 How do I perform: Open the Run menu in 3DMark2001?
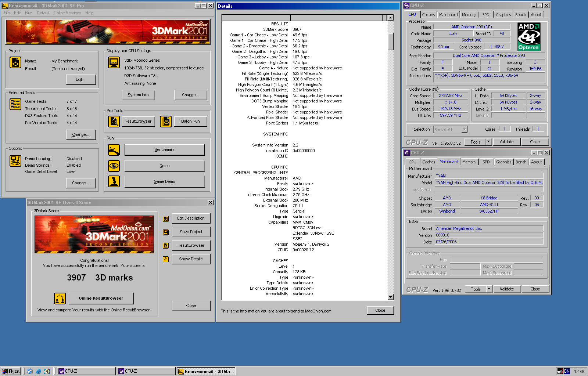29,13
